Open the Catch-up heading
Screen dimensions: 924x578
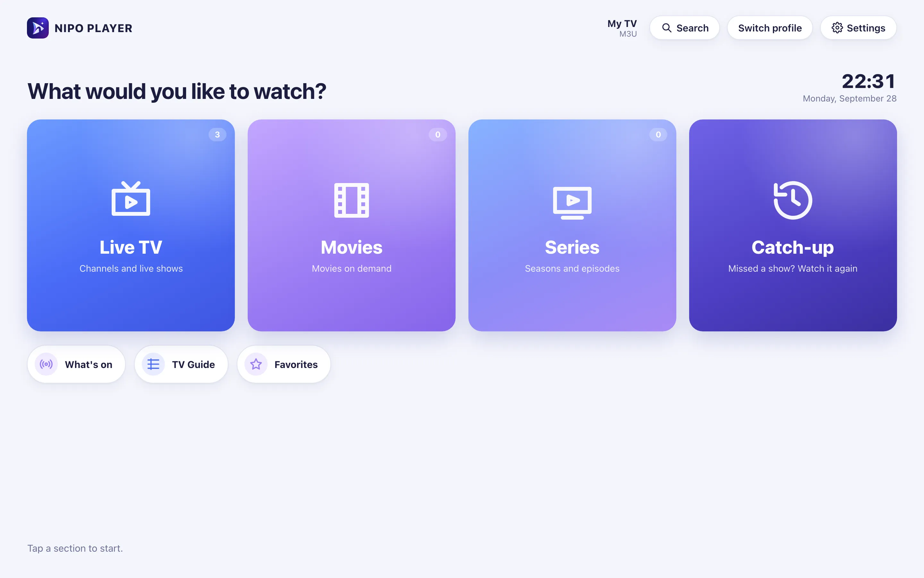coord(793,247)
